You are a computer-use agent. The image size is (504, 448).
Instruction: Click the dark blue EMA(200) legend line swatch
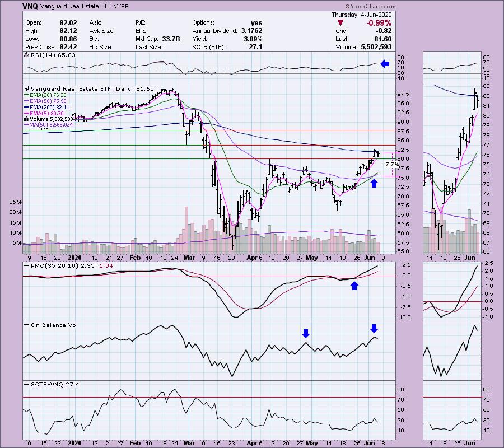click(27, 108)
